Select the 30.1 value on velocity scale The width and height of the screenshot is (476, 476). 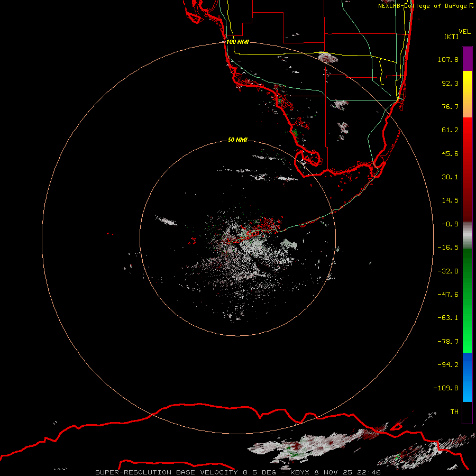click(450, 177)
